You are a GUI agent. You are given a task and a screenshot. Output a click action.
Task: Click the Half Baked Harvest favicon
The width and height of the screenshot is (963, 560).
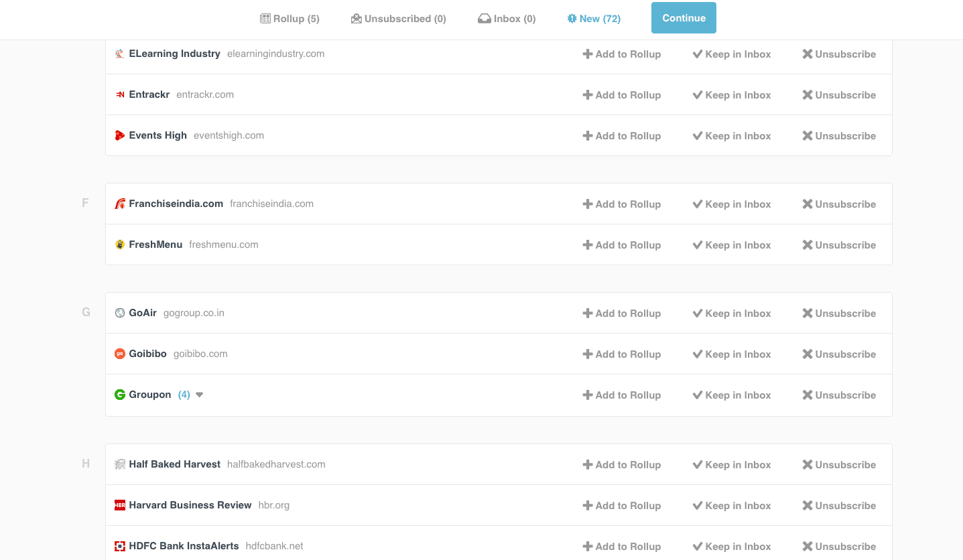(x=120, y=464)
